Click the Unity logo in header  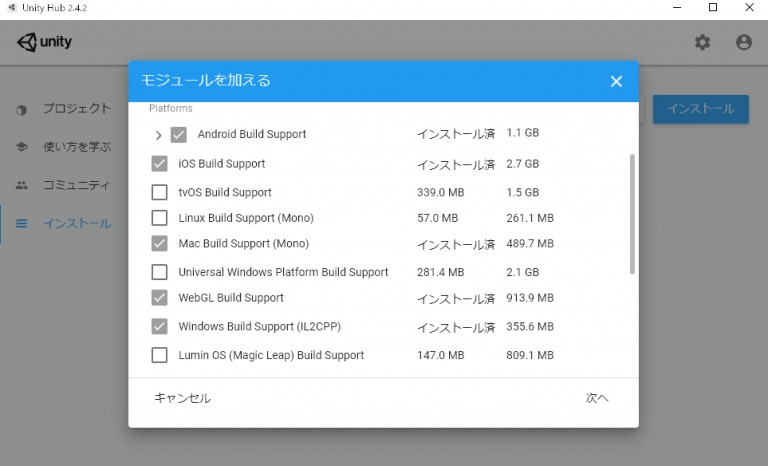tap(45, 42)
